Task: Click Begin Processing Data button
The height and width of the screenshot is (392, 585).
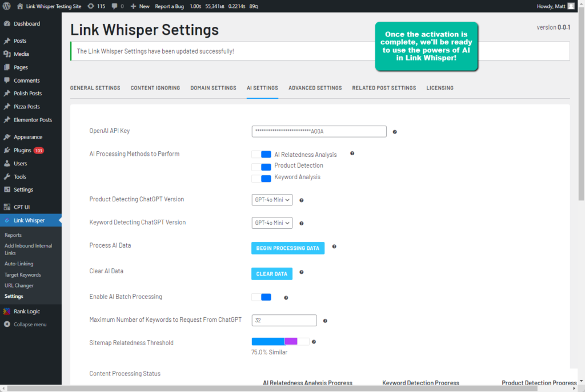Action: 288,248
